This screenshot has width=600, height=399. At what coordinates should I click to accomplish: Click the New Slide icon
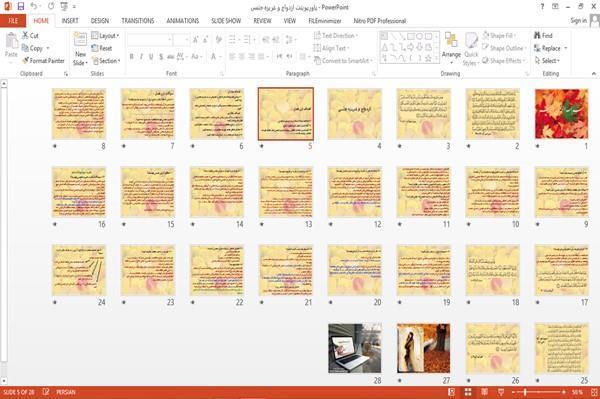(x=80, y=40)
